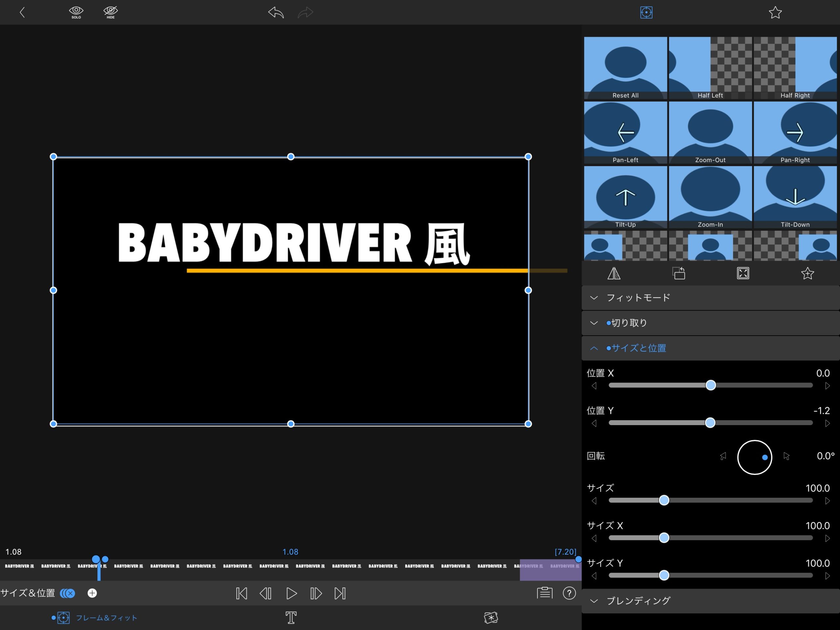Open the clip list icon
This screenshot has width=840, height=630.
[x=545, y=593]
